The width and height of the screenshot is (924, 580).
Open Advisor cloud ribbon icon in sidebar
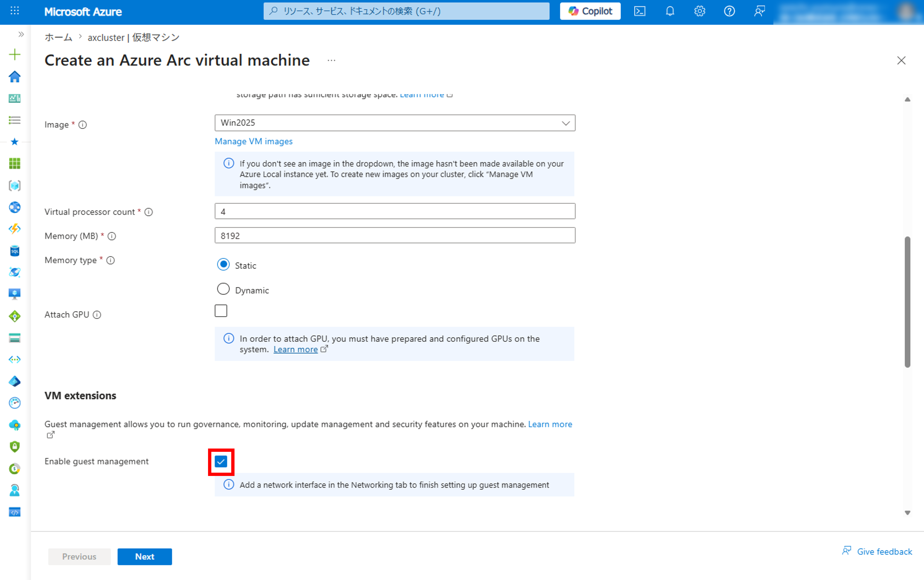15,425
